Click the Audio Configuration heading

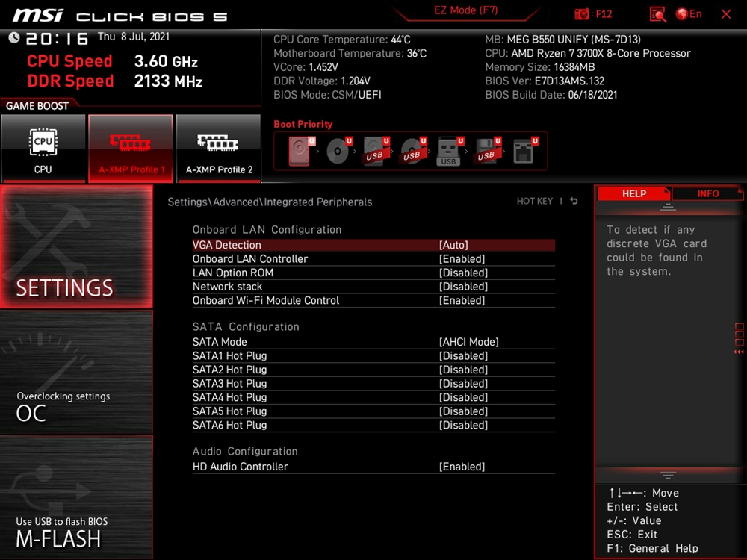(x=245, y=452)
